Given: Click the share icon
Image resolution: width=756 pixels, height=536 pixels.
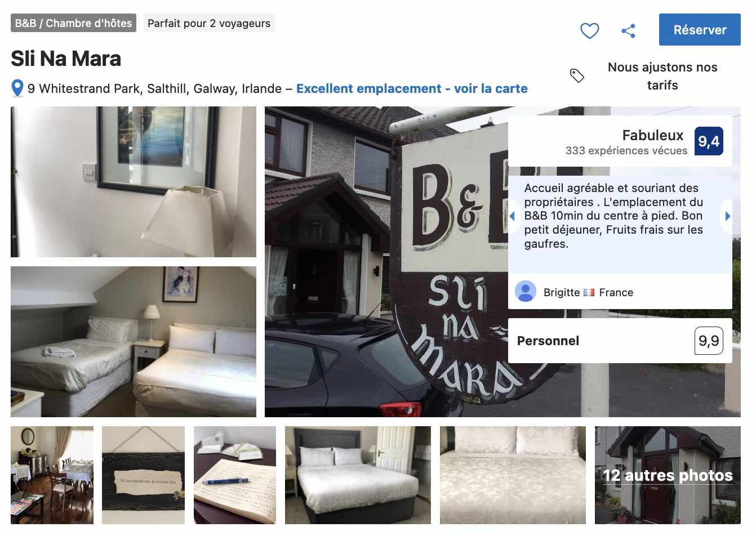Looking at the screenshot, I should coord(628,30).
